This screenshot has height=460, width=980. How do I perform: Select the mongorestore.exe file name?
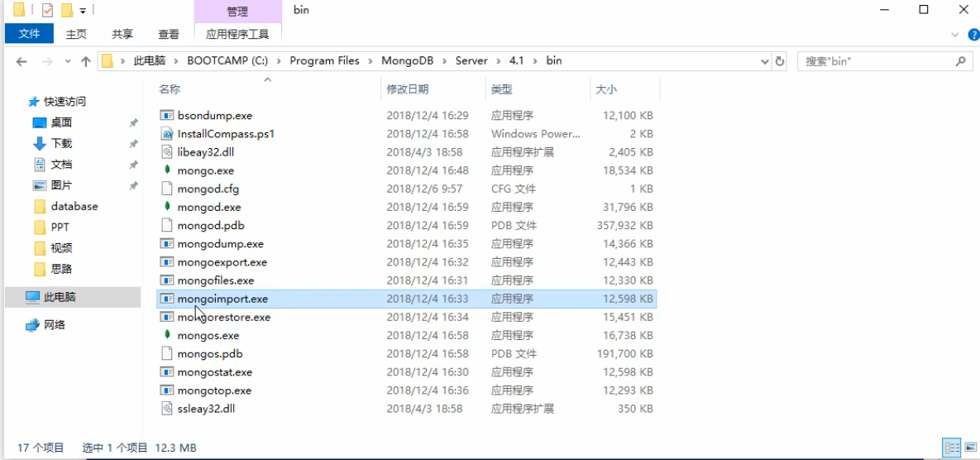coord(224,317)
